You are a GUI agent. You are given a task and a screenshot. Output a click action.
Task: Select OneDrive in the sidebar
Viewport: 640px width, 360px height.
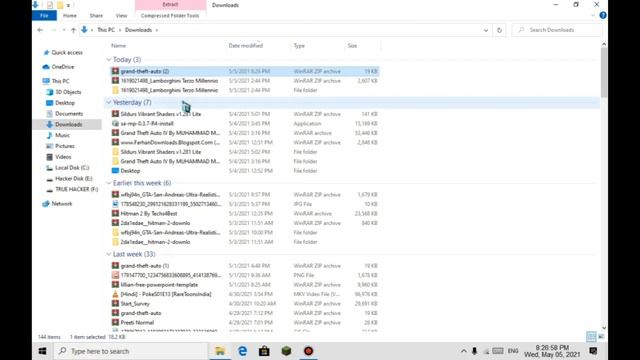(x=62, y=67)
